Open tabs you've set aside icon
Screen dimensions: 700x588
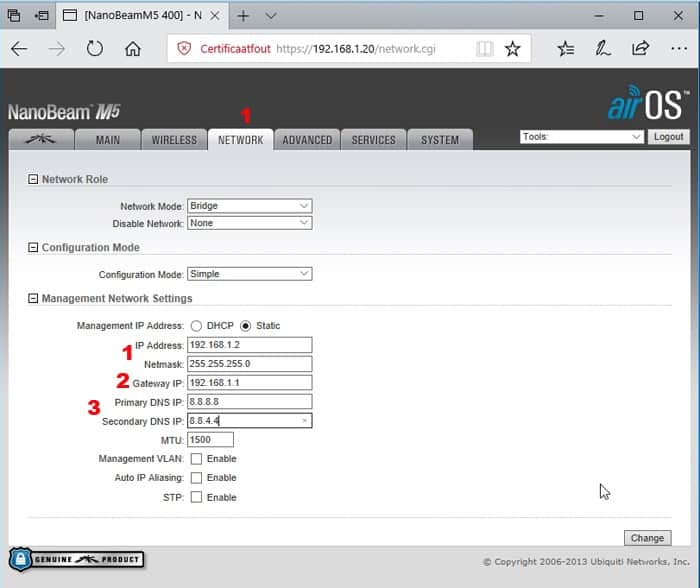pos(14,16)
